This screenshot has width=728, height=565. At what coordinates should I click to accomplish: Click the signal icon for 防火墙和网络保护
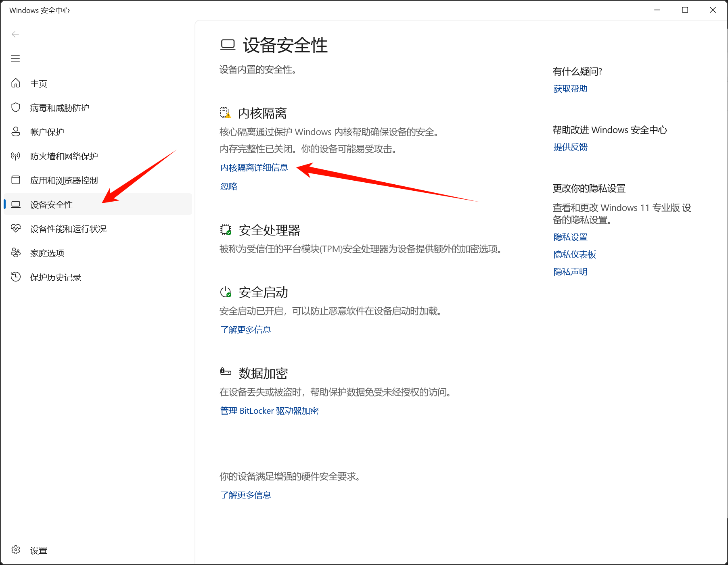pos(16,156)
